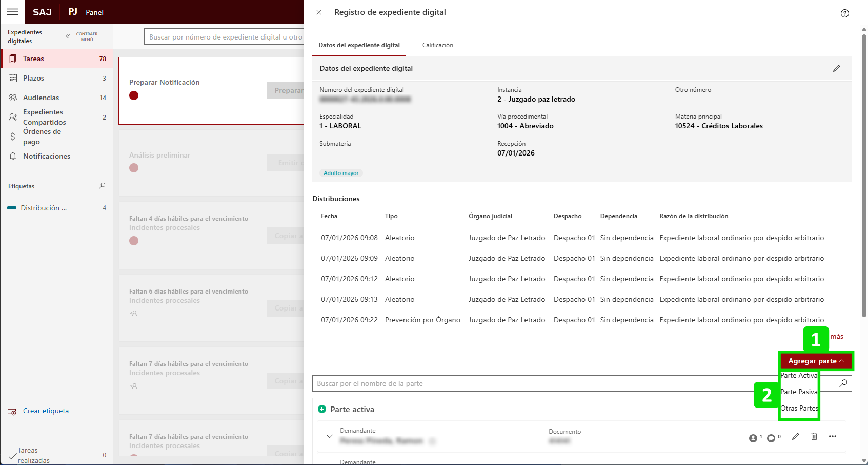Click the party name search magnifier icon
Image resolution: width=868 pixels, height=465 pixels.
843,383
